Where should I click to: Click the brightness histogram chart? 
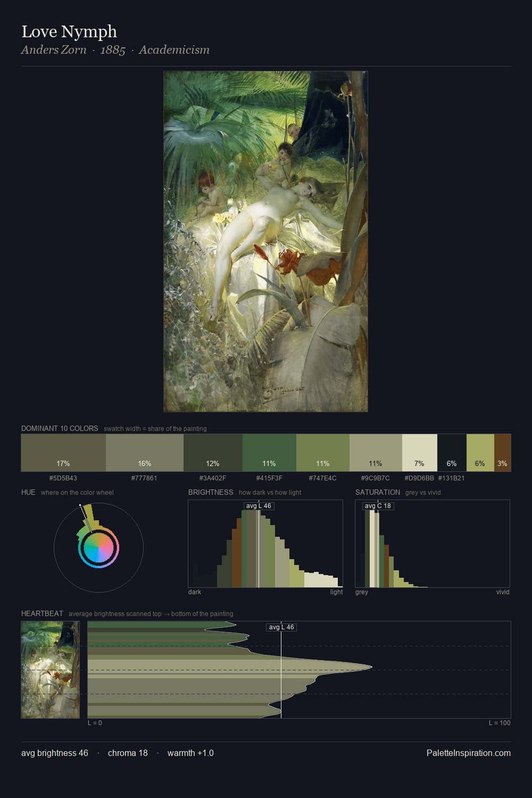(x=265, y=544)
